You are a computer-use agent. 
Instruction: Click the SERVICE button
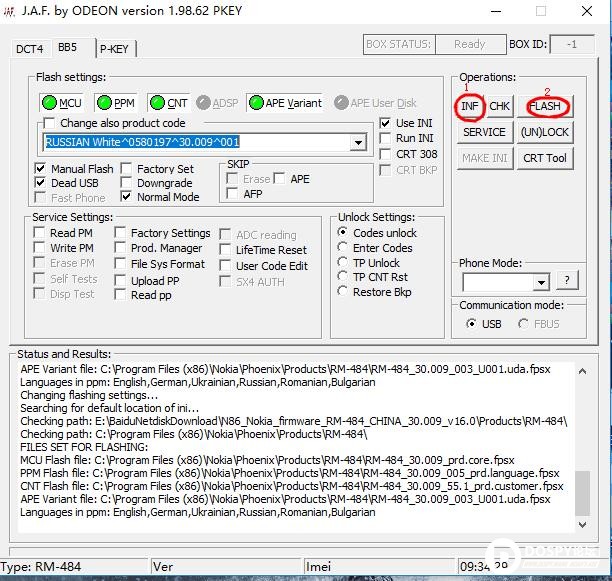484,132
